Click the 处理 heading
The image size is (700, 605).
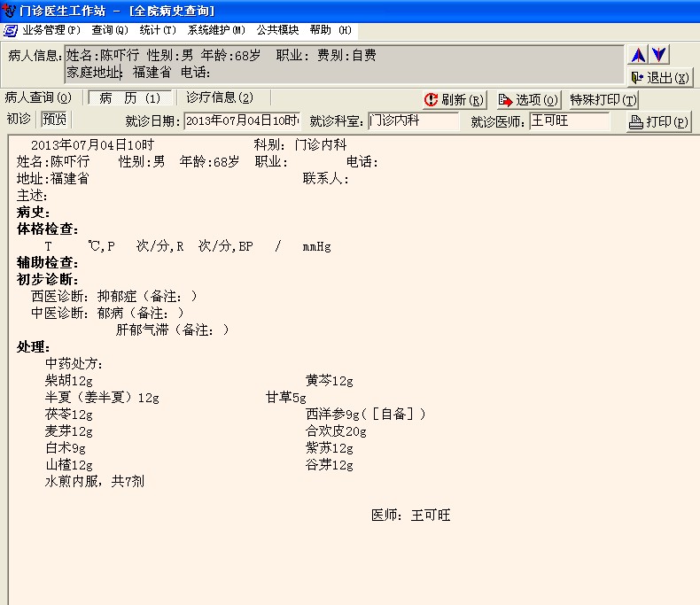coord(33,346)
